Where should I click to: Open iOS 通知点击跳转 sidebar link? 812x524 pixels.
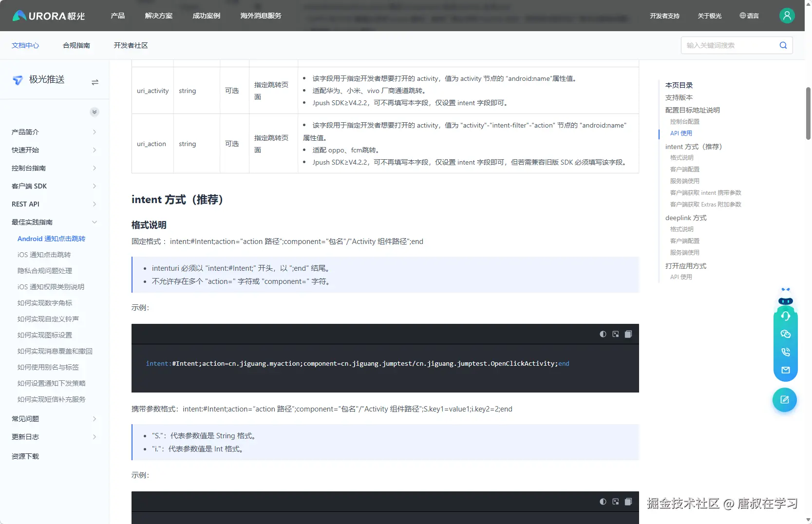pos(44,255)
